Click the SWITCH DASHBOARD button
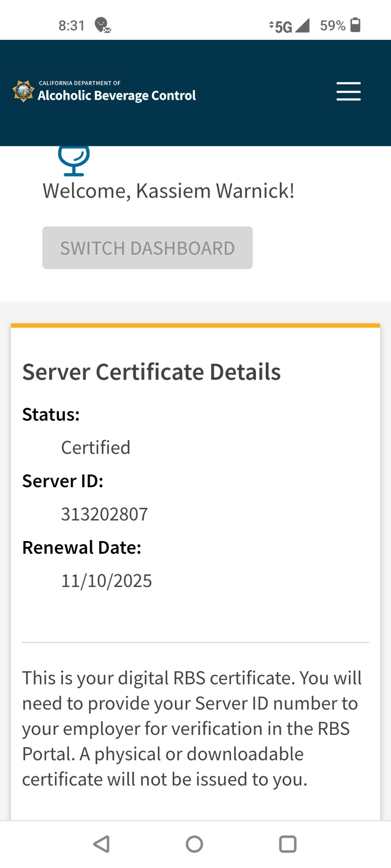391x868 pixels. [x=147, y=248]
